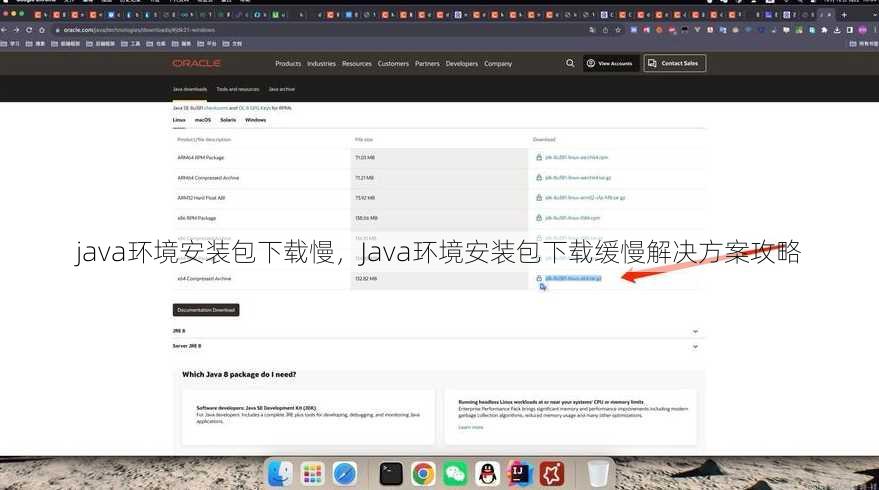Expand the JRE 8 section chevron
Screen dimensions: 879x490
(695, 331)
